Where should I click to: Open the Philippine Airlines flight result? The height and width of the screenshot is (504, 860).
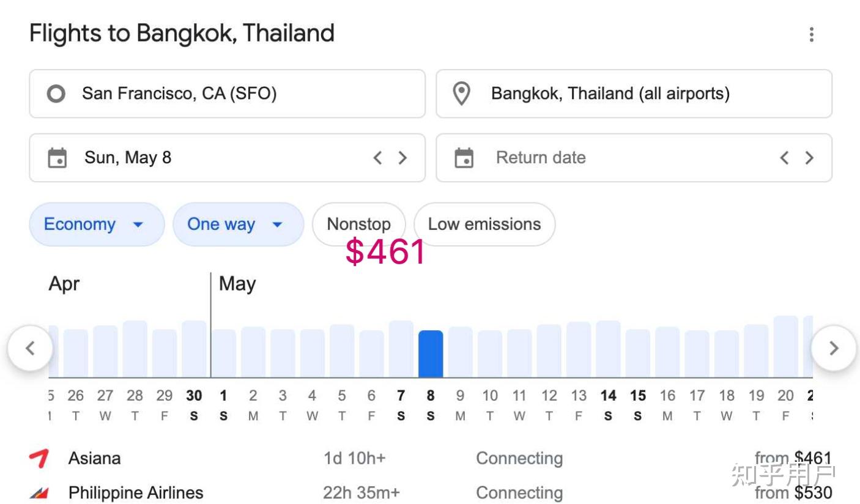430,492
